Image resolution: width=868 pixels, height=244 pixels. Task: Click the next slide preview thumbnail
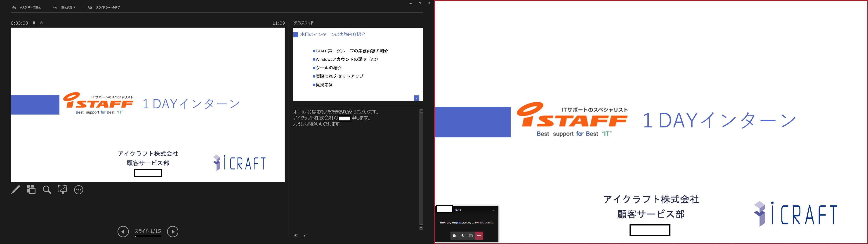click(x=358, y=64)
